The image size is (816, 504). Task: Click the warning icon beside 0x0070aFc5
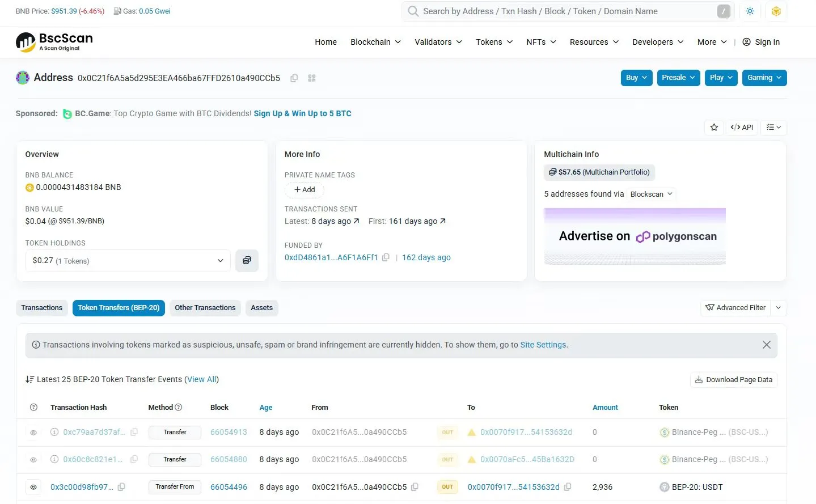tap(471, 459)
